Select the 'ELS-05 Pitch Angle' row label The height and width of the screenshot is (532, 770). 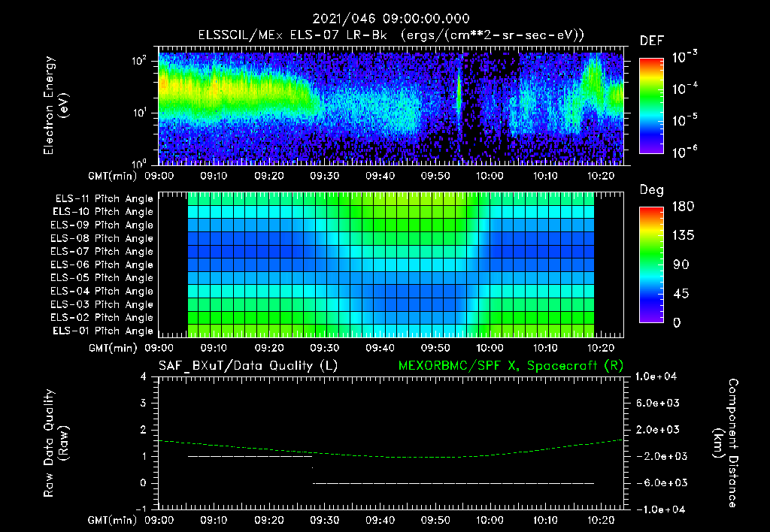point(102,278)
